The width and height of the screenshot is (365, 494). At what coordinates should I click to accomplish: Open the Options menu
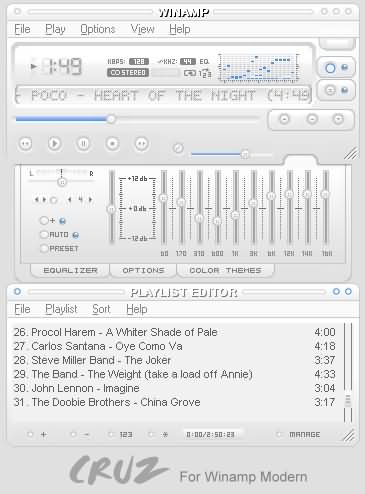98,29
